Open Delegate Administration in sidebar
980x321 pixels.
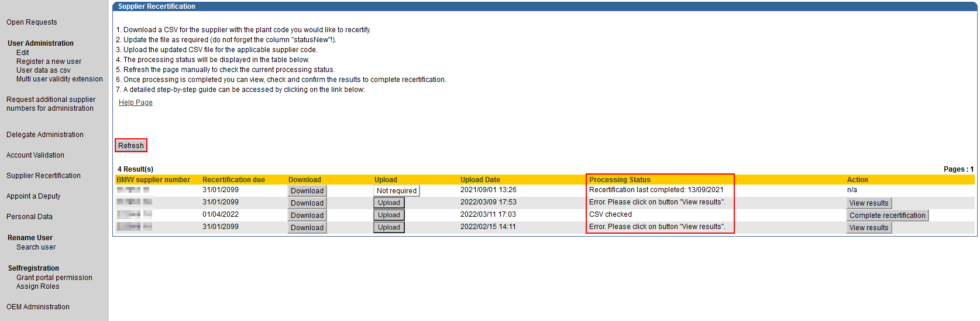[x=45, y=135]
